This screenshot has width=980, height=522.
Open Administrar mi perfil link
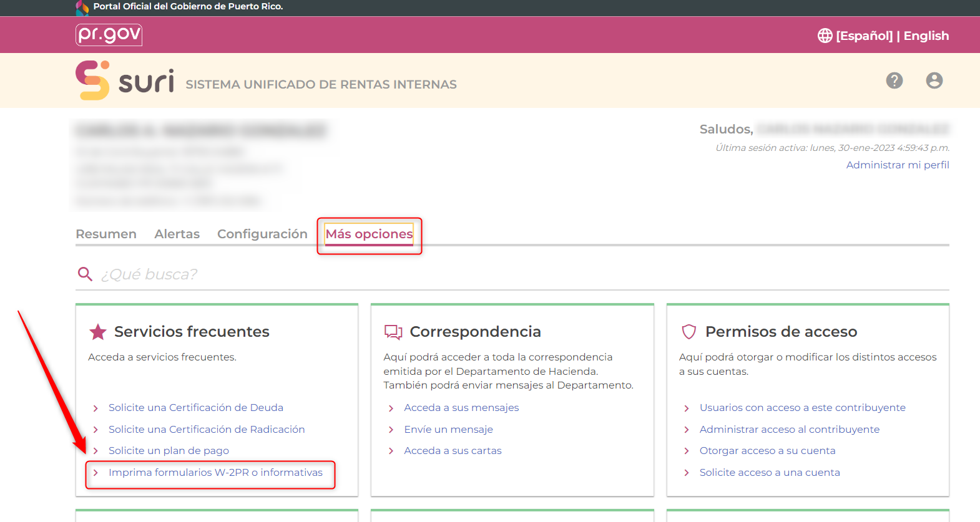[897, 165]
